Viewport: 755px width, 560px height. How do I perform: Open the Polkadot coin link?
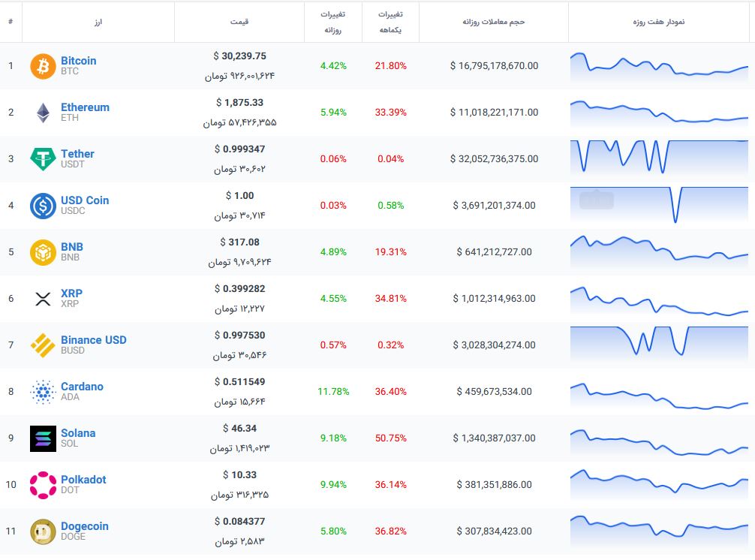coord(83,480)
